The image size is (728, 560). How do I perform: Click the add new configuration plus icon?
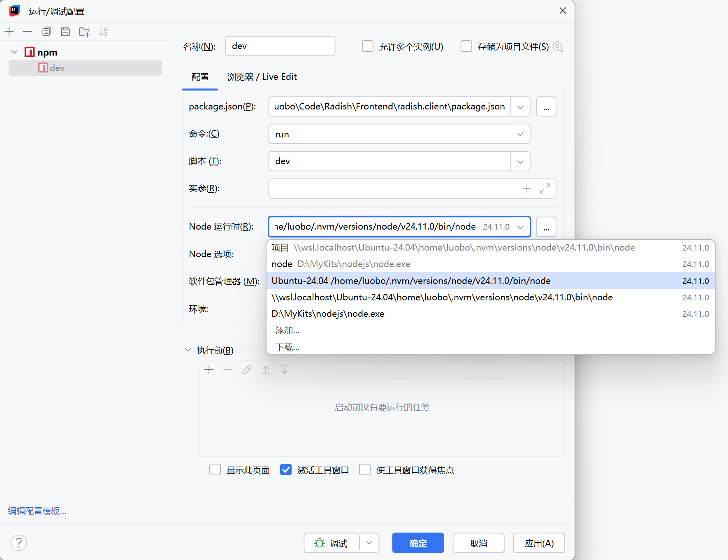pos(9,32)
